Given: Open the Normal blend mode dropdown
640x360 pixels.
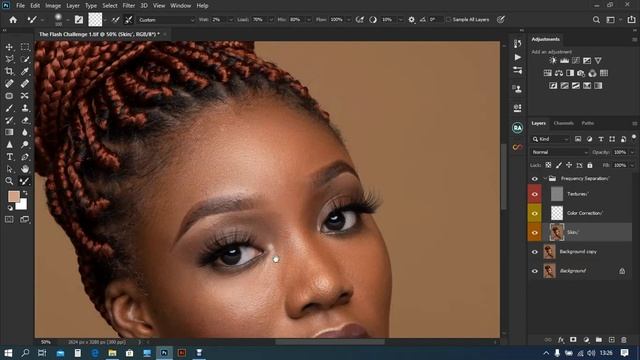Looking at the screenshot, I should tap(560, 152).
